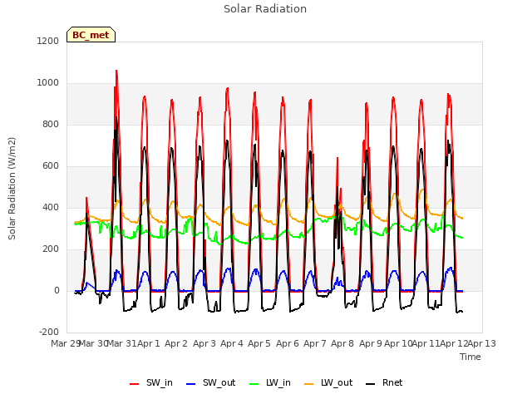Click the BC_met annotation label
Screen dimensions: 532x399
tap(91, 35)
